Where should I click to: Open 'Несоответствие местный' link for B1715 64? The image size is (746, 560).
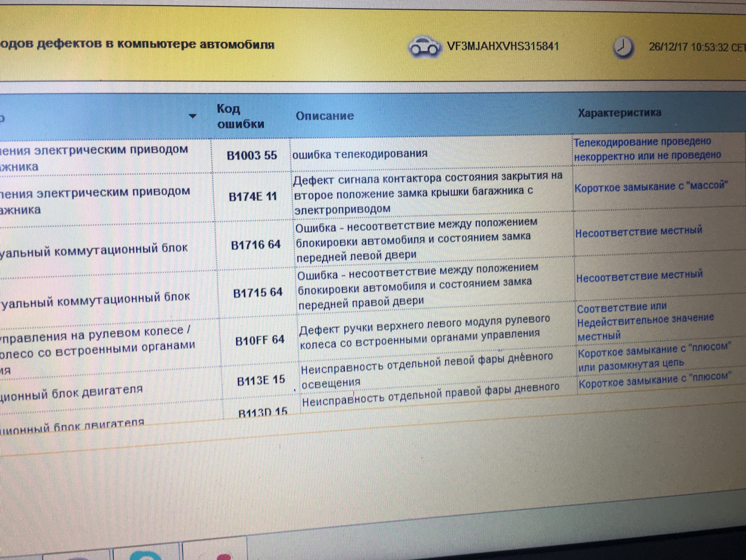(640, 276)
